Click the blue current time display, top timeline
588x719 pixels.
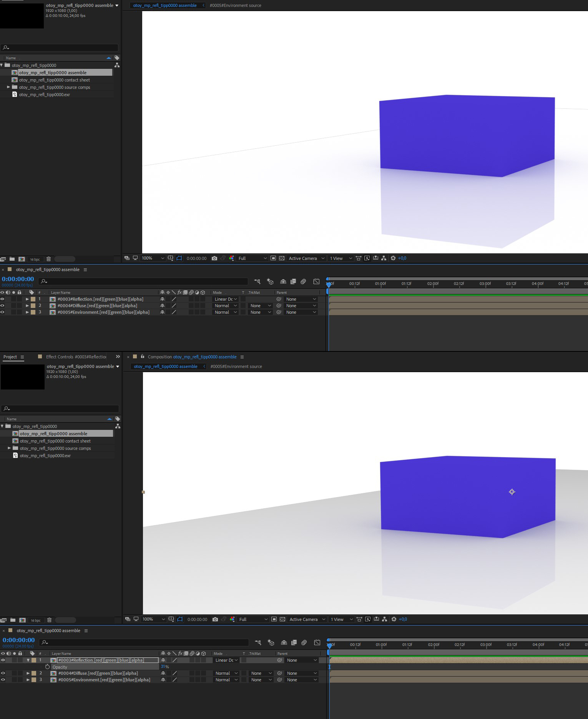[18, 279]
